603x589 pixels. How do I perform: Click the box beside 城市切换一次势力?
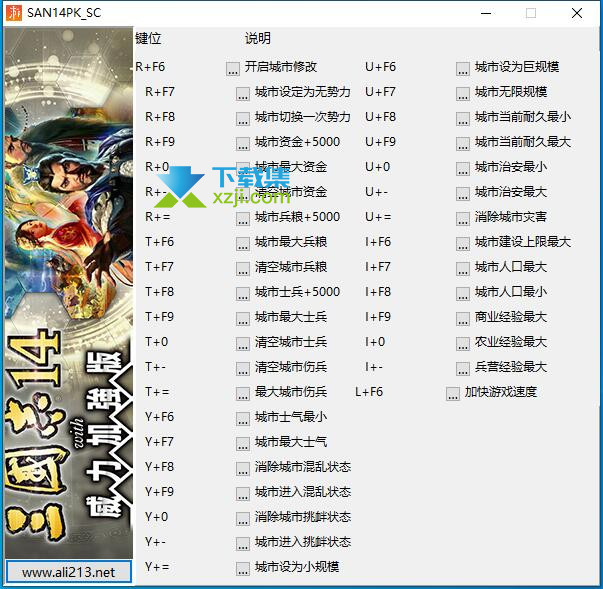(x=243, y=118)
